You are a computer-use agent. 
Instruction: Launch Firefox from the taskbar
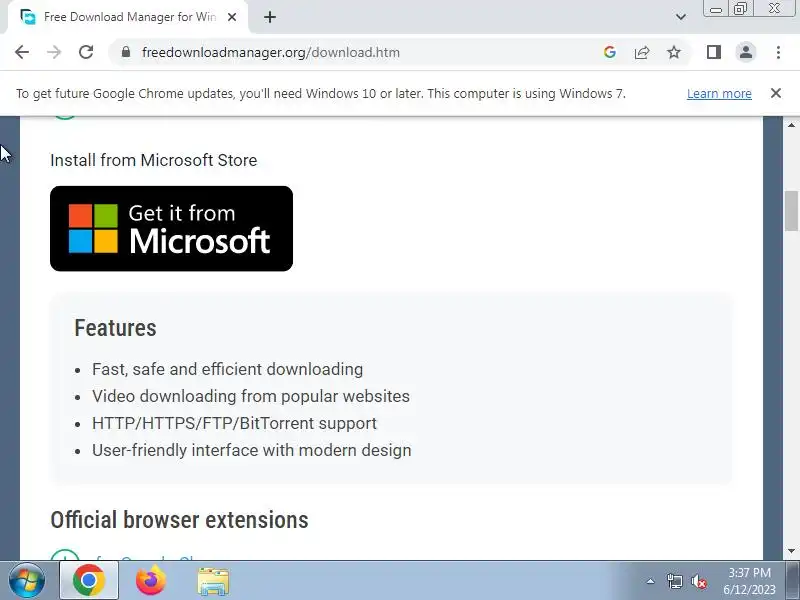[x=151, y=581]
